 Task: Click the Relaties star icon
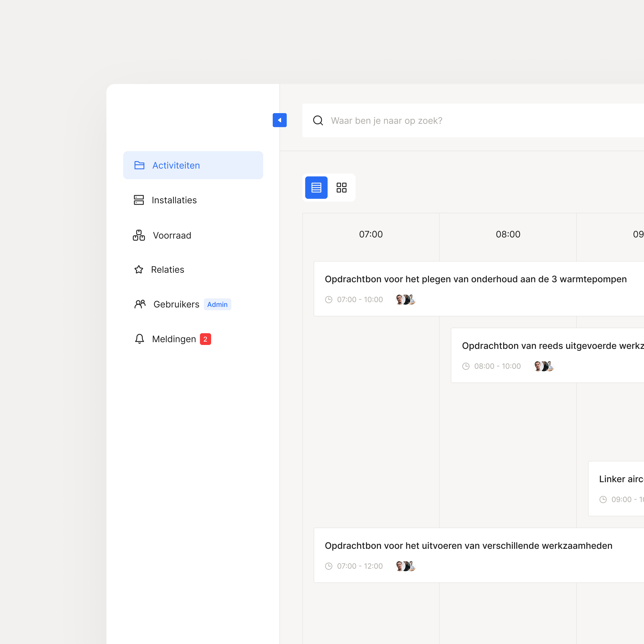click(x=139, y=270)
